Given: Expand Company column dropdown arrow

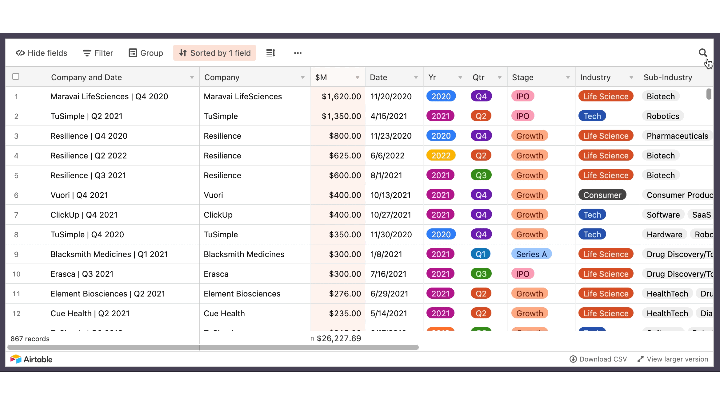Looking at the screenshot, I should pos(303,78).
